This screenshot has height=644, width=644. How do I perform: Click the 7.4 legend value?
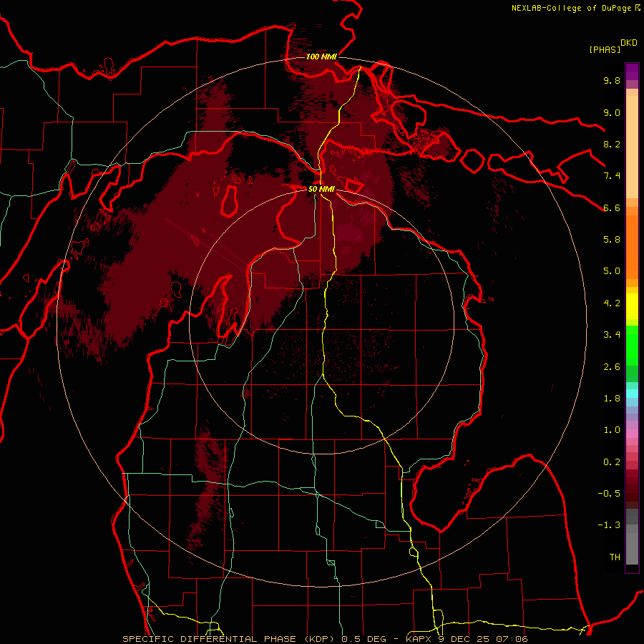click(x=612, y=176)
